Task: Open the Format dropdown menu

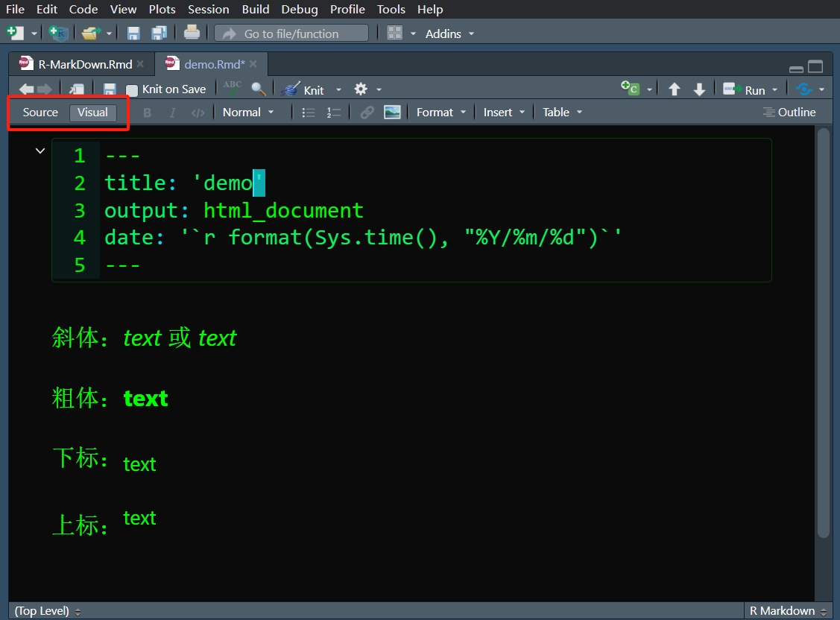Action: coord(441,113)
